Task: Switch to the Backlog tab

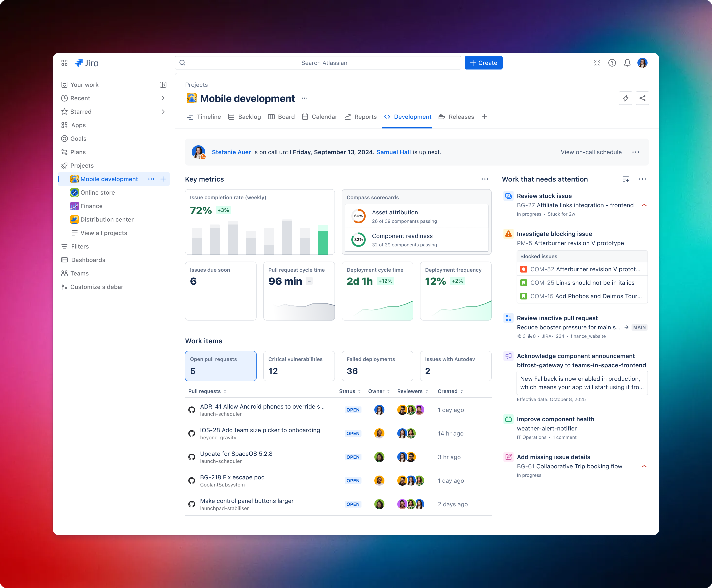Action: (x=249, y=116)
